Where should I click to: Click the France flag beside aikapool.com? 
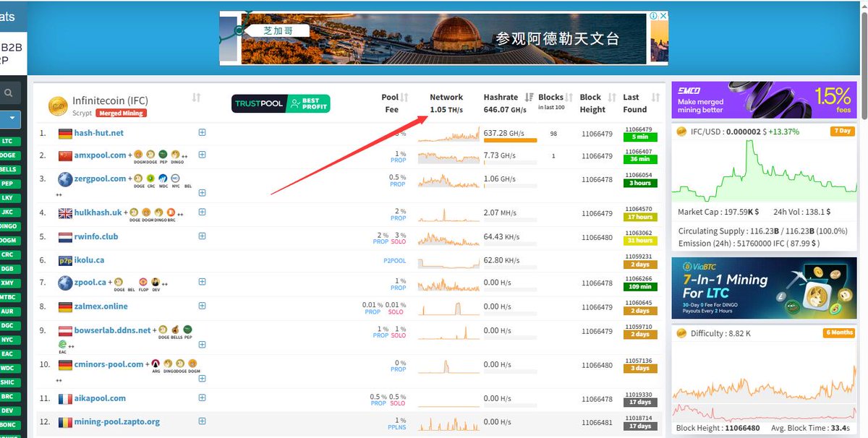65,398
